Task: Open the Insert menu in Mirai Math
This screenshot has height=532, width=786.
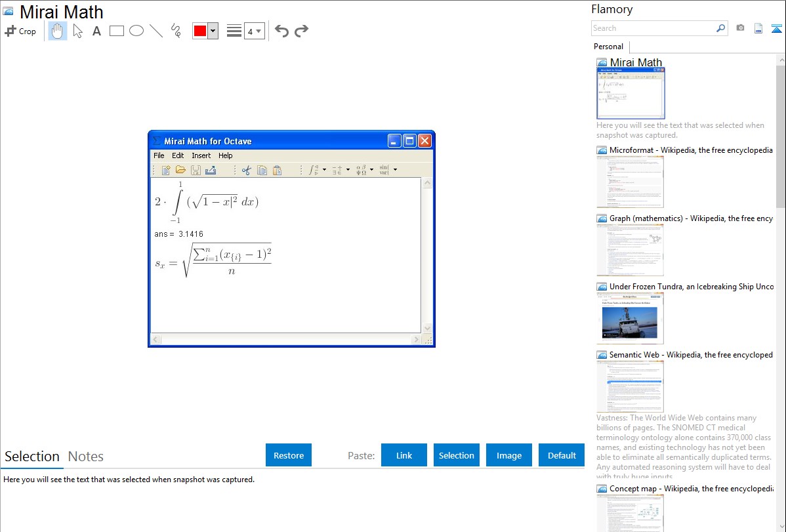Action: [x=201, y=155]
